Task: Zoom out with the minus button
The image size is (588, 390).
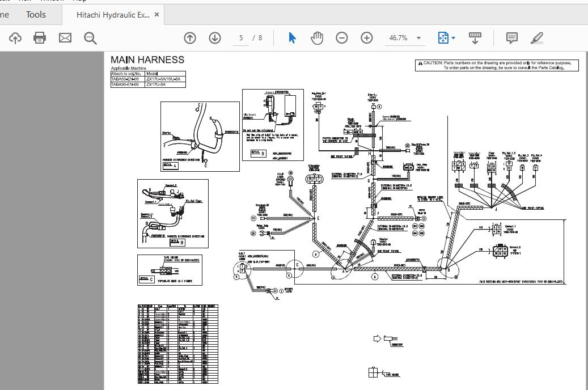Action: pyautogui.click(x=341, y=38)
